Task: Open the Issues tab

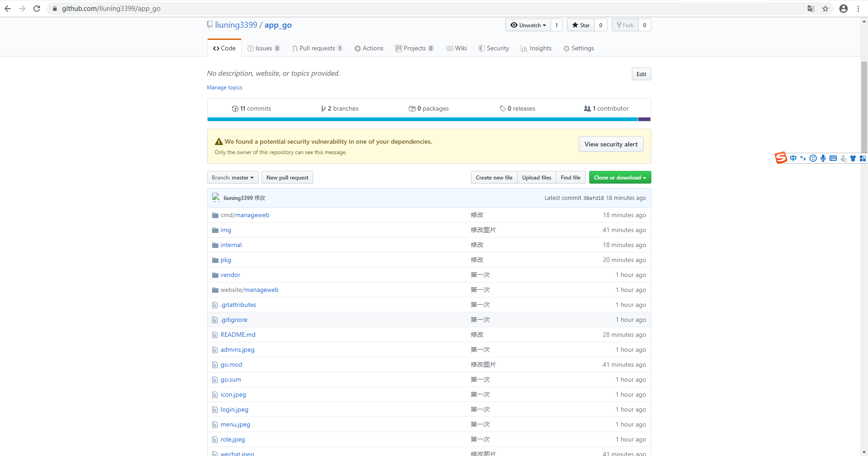Action: point(264,48)
